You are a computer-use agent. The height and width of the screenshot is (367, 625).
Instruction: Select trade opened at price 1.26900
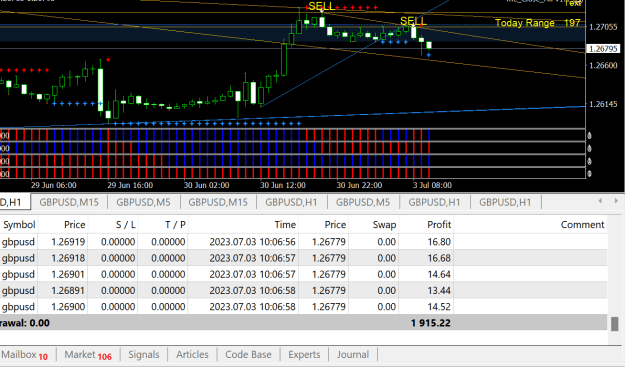304,307
